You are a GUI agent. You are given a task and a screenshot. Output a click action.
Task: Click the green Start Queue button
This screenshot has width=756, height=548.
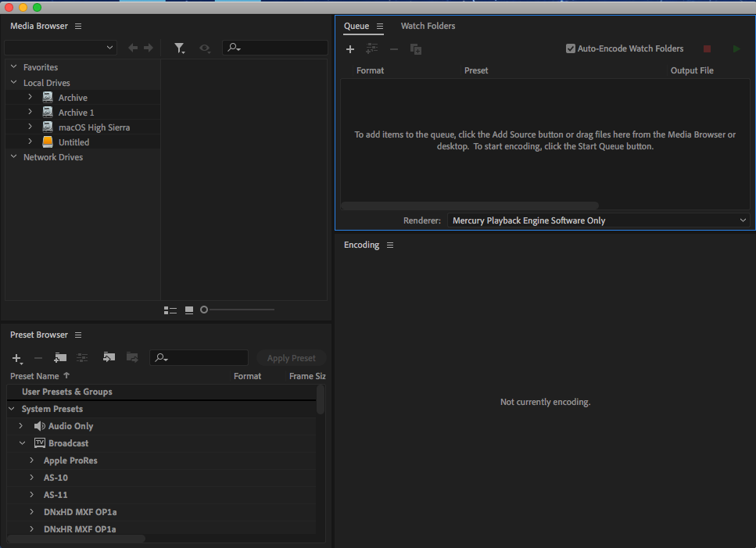[736, 48]
